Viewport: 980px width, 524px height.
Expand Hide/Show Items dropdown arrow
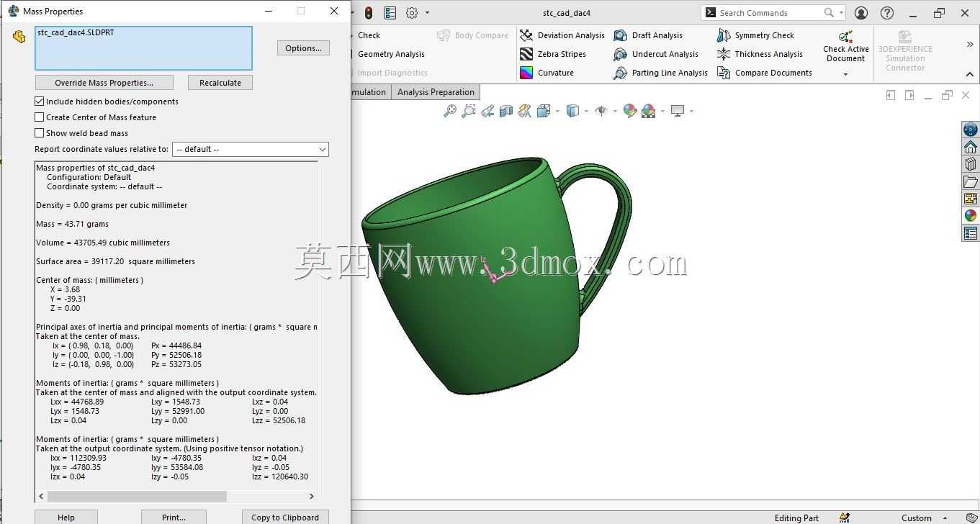click(614, 111)
